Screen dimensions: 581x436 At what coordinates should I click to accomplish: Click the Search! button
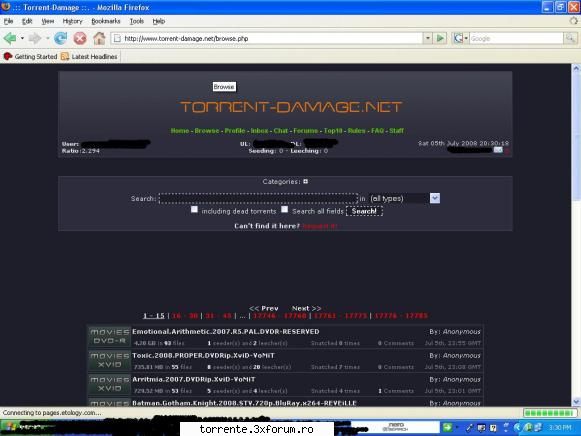(364, 211)
